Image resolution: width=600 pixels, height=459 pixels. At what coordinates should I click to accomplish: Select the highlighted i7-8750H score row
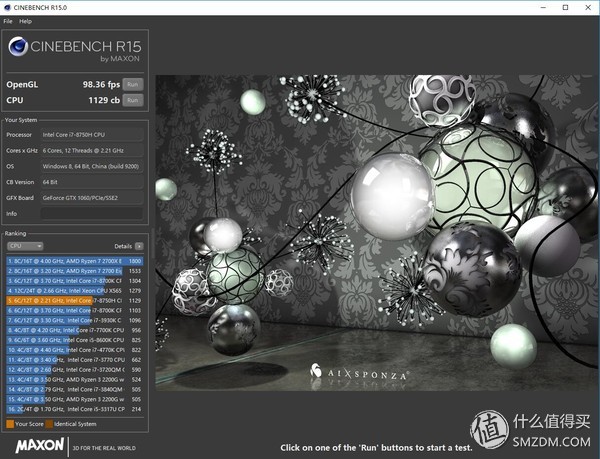pyautogui.click(x=75, y=301)
